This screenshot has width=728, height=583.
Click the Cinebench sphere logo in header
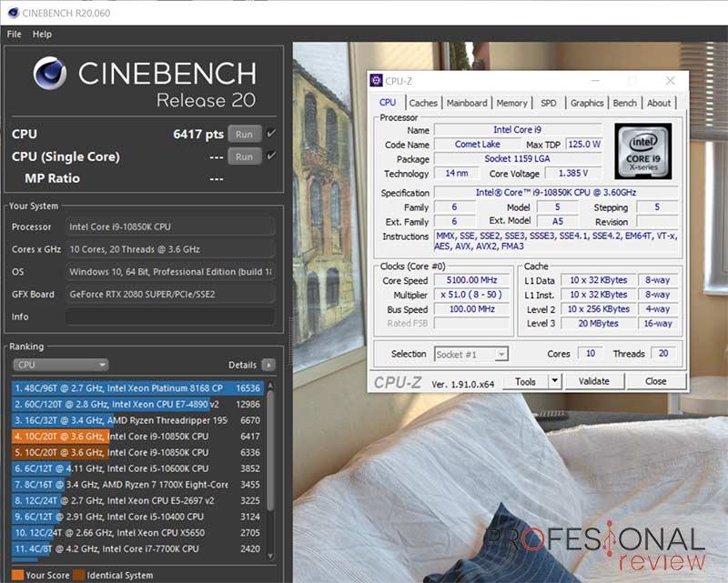pos(50,73)
